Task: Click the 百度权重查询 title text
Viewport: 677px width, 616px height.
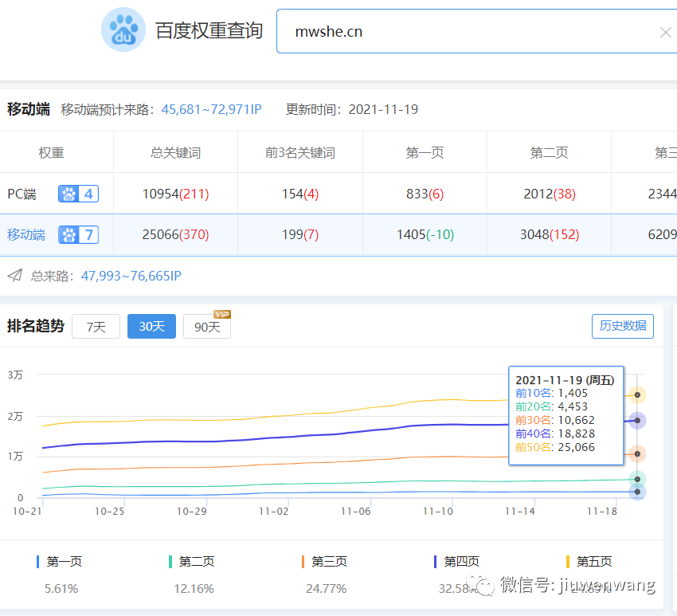Action: click(x=209, y=30)
